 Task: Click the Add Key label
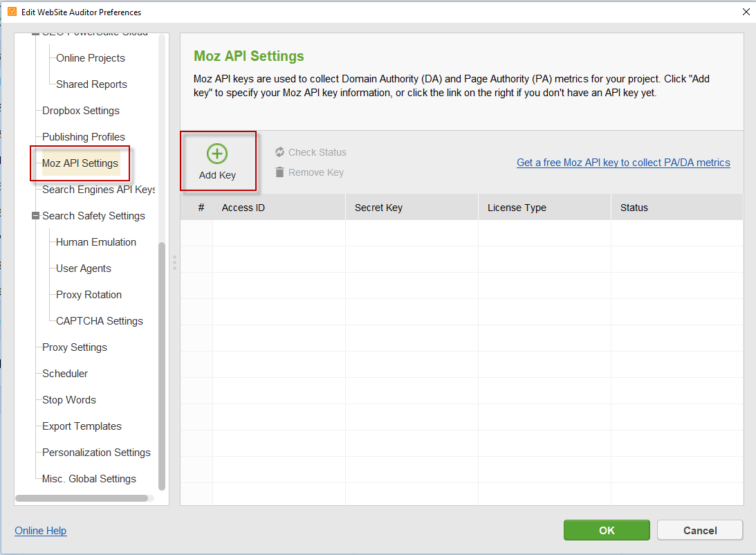pyautogui.click(x=217, y=175)
